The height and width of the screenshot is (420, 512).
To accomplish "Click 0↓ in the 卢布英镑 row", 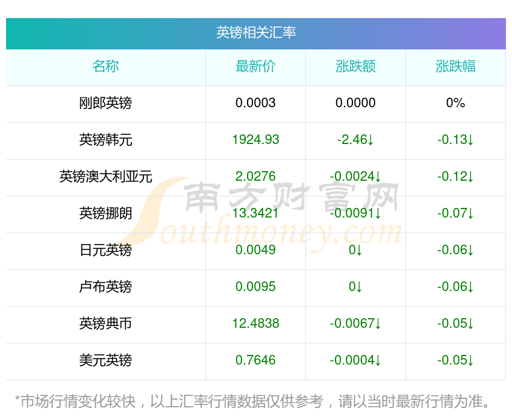I will click(355, 287).
